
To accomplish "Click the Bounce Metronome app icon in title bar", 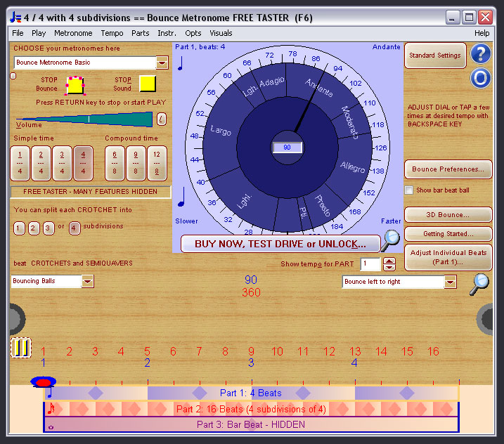I will click(x=15, y=18).
